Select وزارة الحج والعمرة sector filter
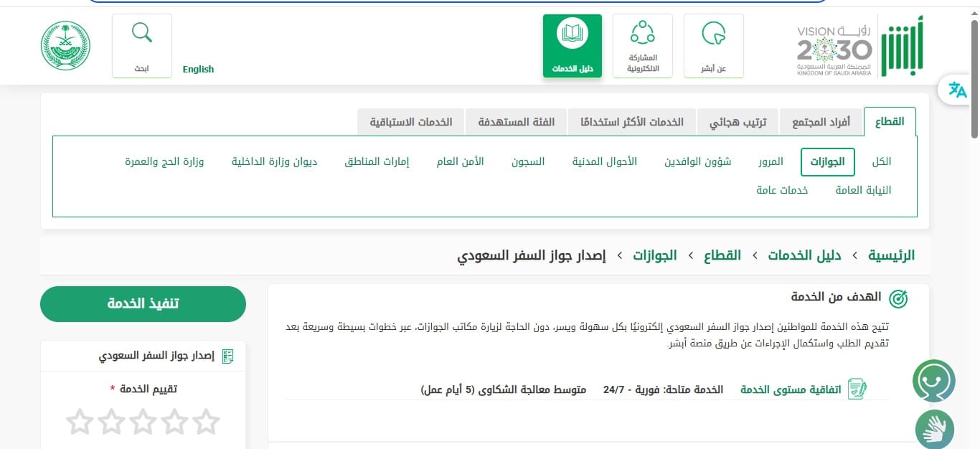The height and width of the screenshot is (449, 980). pyautogui.click(x=164, y=162)
